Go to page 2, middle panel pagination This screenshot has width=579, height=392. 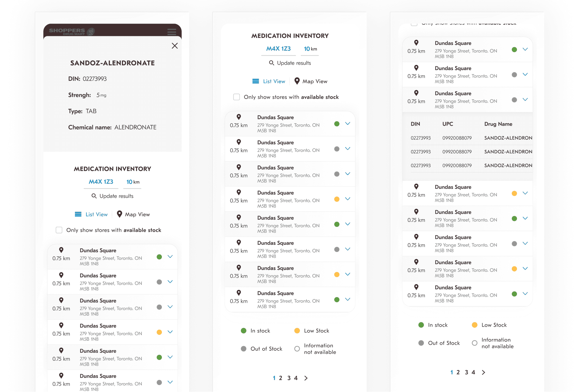[280, 378]
